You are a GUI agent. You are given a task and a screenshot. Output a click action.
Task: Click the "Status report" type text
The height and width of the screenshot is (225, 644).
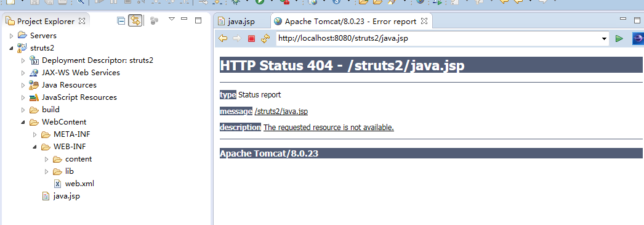coord(260,95)
